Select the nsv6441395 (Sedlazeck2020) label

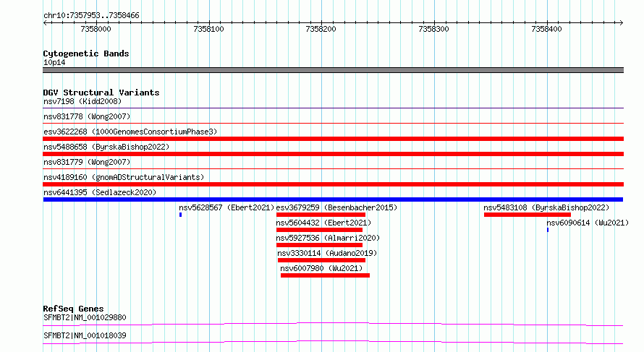100,192
